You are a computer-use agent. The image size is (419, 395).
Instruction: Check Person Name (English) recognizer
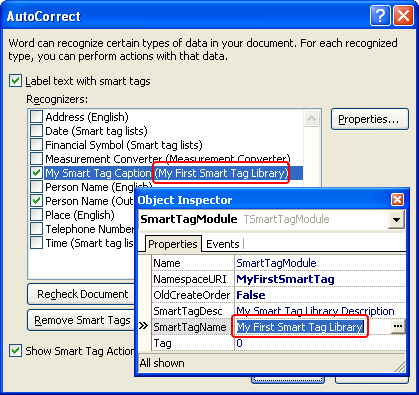[x=36, y=187]
